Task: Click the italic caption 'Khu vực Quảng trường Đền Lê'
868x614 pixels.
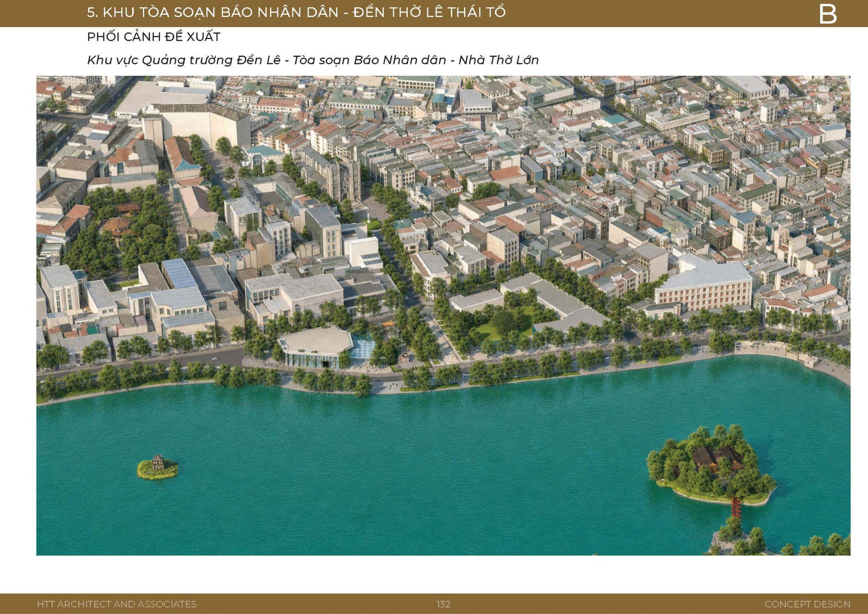Action: [184, 60]
